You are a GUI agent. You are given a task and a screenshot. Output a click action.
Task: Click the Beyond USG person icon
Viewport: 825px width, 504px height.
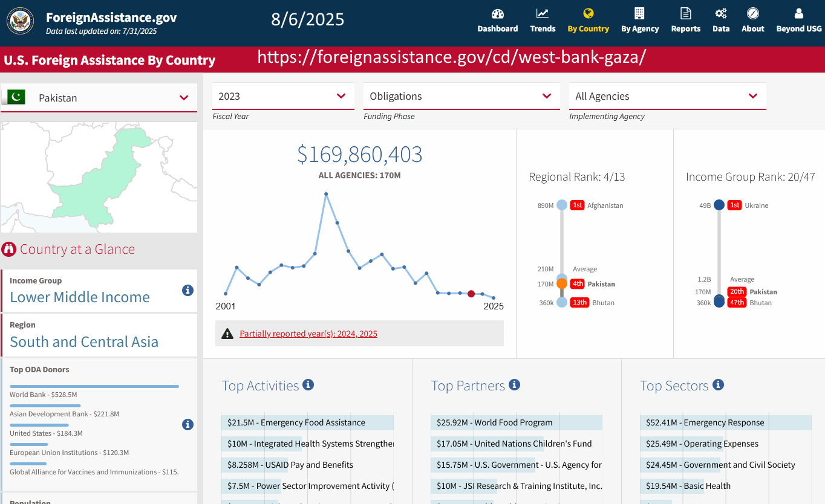click(x=798, y=14)
